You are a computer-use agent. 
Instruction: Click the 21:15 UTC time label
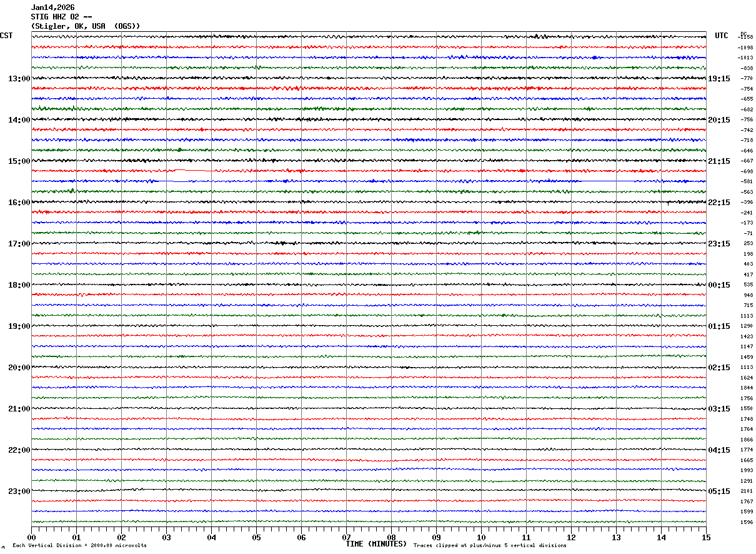point(719,161)
